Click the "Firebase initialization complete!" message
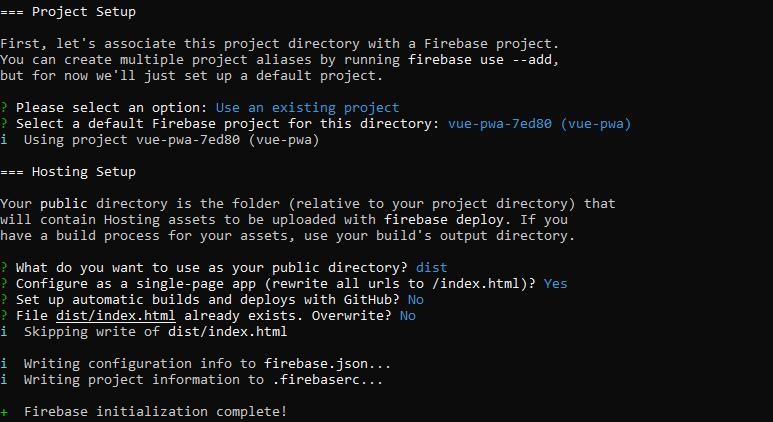The width and height of the screenshot is (773, 422). click(x=155, y=412)
